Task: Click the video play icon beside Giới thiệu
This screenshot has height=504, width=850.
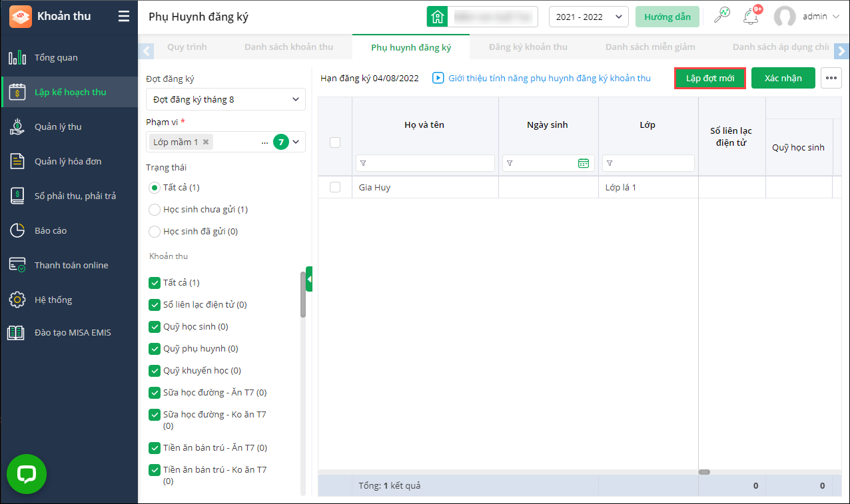Action: (438, 78)
